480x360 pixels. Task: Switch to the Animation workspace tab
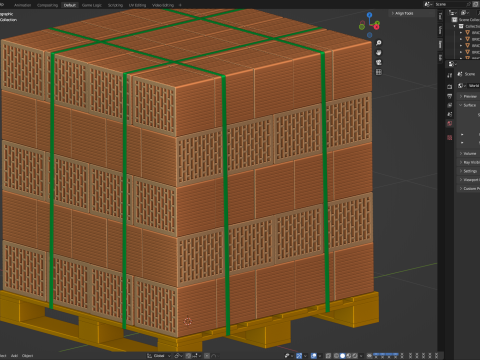click(22, 5)
